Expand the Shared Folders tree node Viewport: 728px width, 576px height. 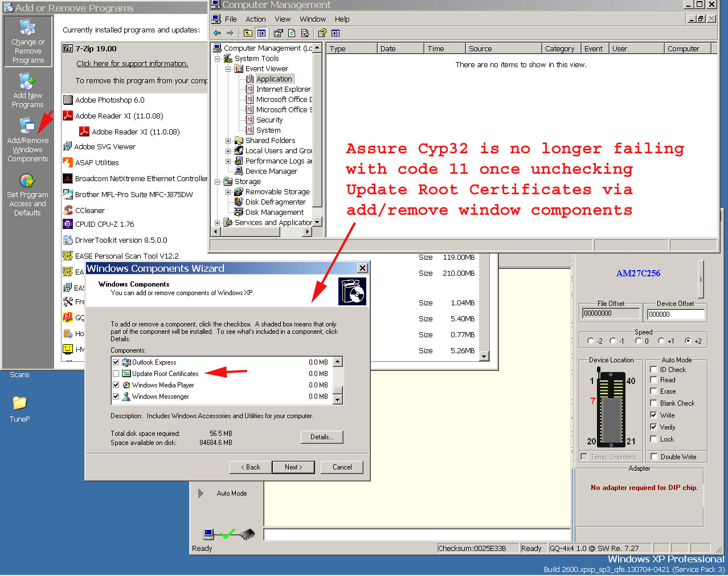click(228, 141)
